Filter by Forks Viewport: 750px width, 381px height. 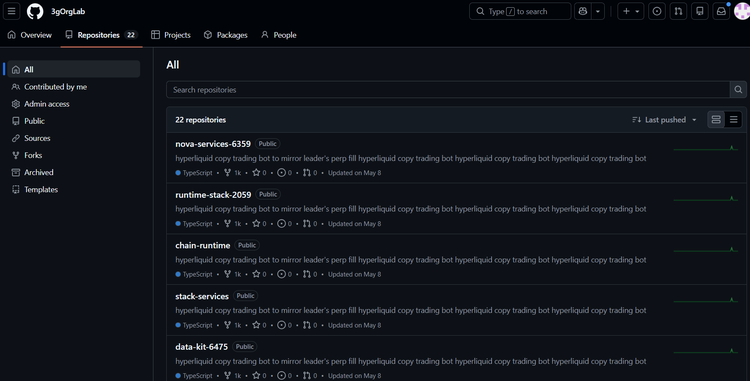[74, 155]
